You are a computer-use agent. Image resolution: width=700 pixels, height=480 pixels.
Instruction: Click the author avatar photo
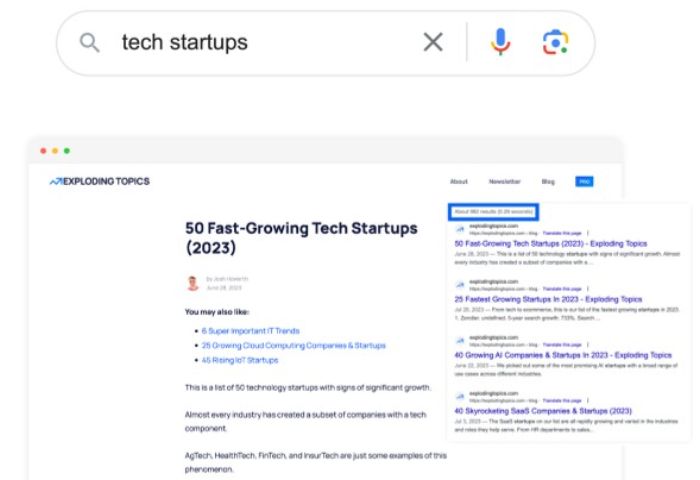(x=193, y=283)
